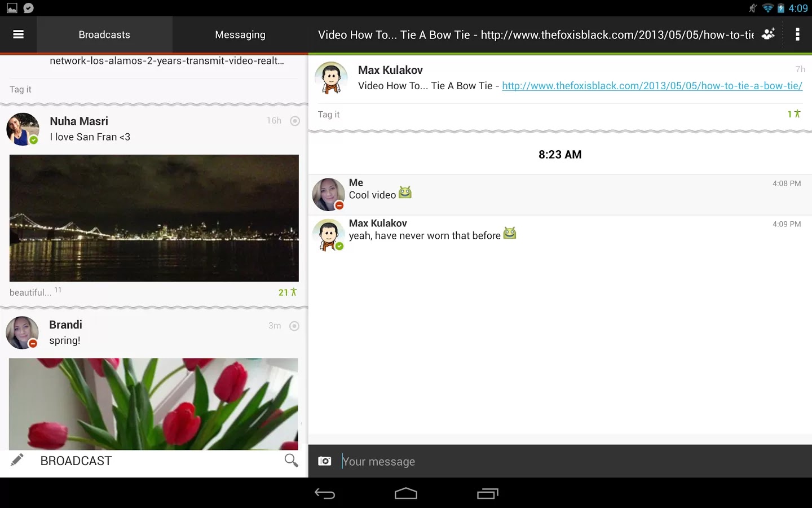Screen dimensions: 812x508
Task: Open the overflow menu with three dots
Action: [x=797, y=34]
